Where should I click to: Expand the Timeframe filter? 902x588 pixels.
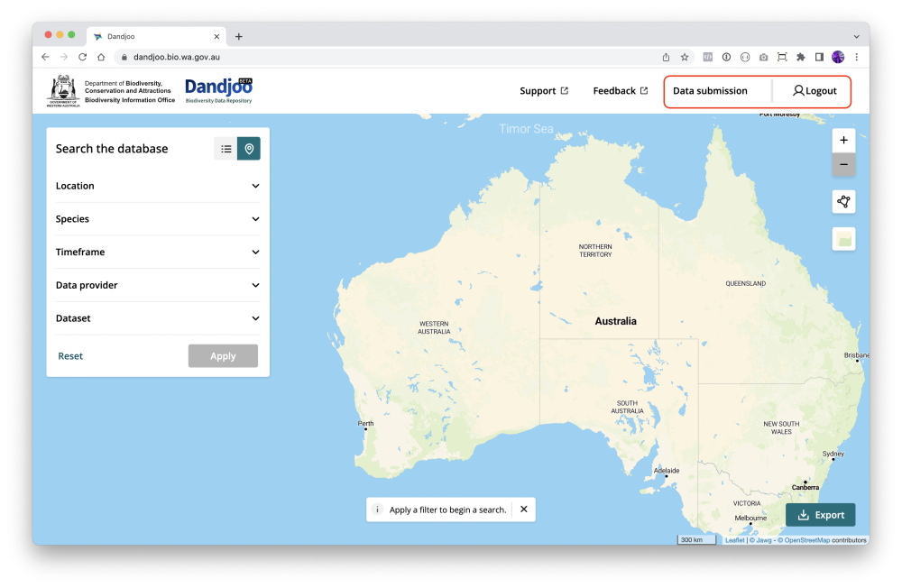coord(158,252)
